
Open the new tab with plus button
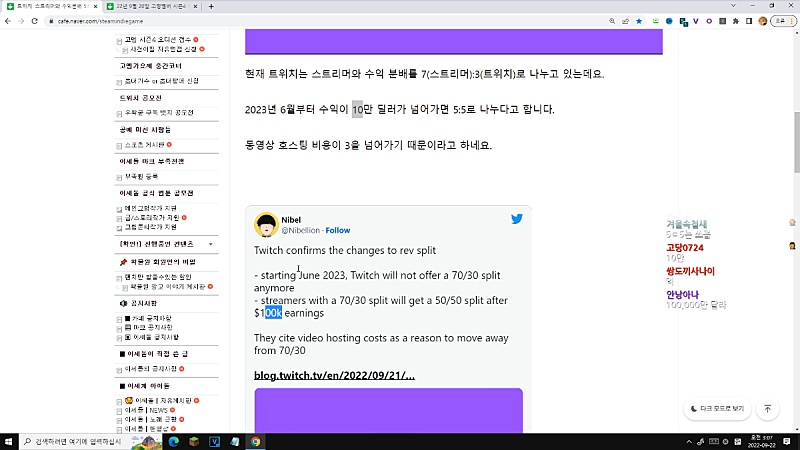210,6
